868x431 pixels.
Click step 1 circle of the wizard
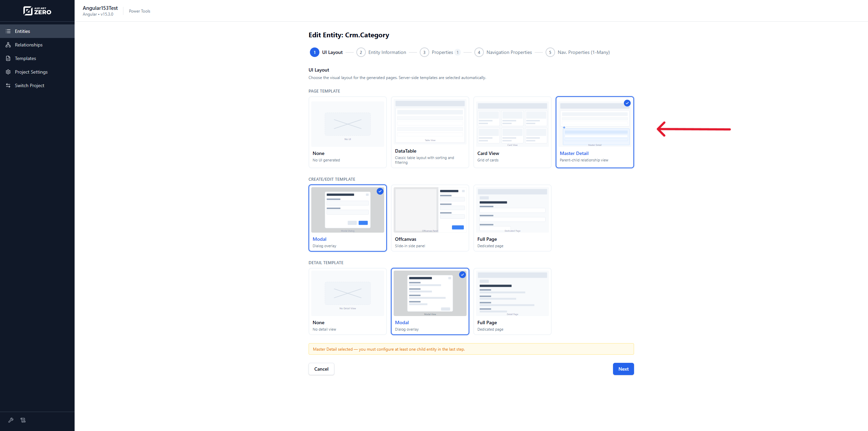(x=315, y=52)
